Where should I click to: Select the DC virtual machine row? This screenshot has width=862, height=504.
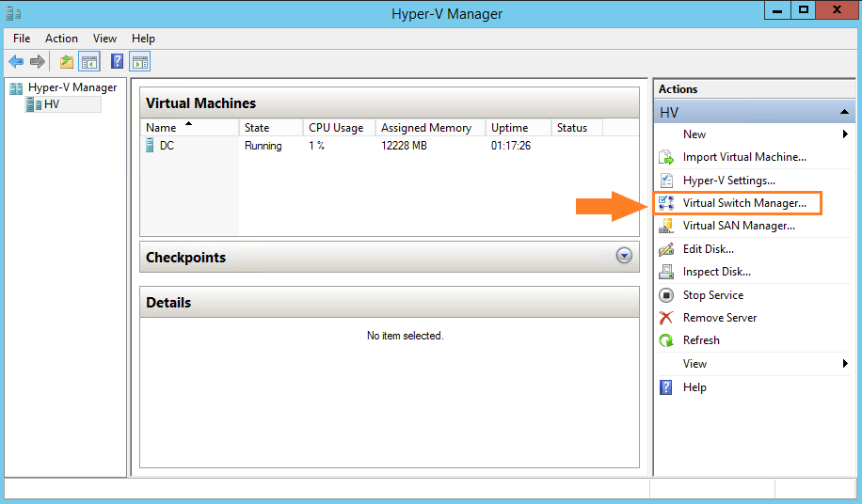click(x=390, y=146)
